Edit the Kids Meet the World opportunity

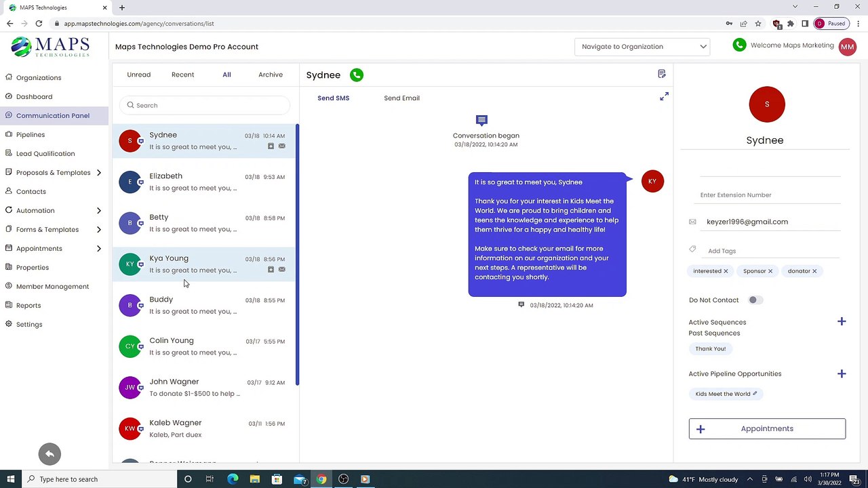pos(755,394)
